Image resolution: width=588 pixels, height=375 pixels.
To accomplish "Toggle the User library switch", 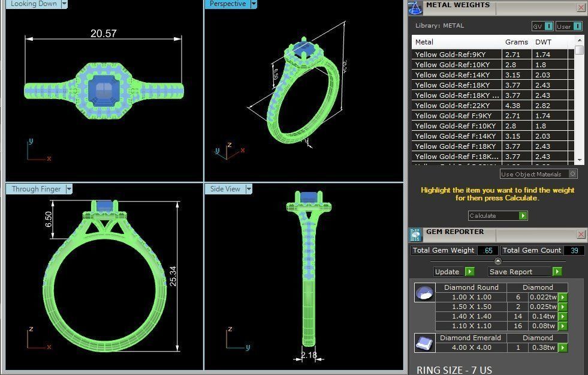I will pos(577,26).
